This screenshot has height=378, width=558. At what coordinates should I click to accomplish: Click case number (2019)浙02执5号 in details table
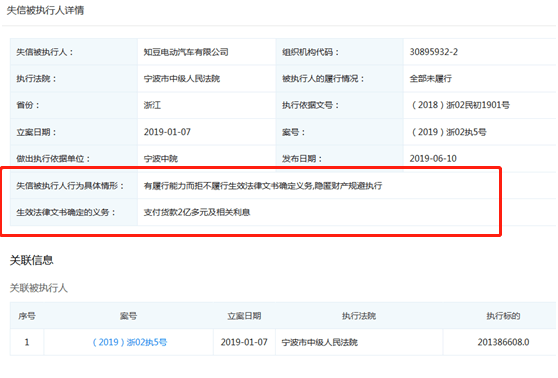click(x=449, y=132)
